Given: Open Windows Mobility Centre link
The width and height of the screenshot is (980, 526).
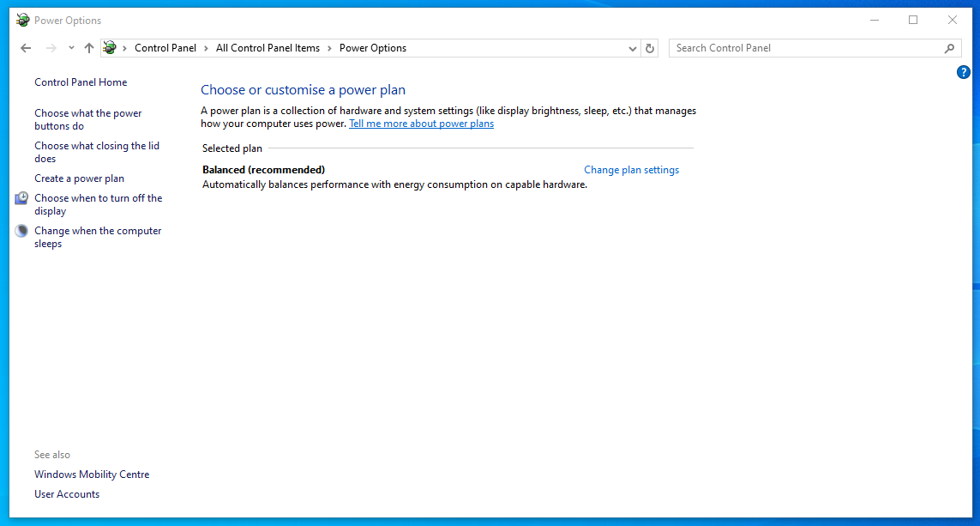Looking at the screenshot, I should tap(92, 475).
